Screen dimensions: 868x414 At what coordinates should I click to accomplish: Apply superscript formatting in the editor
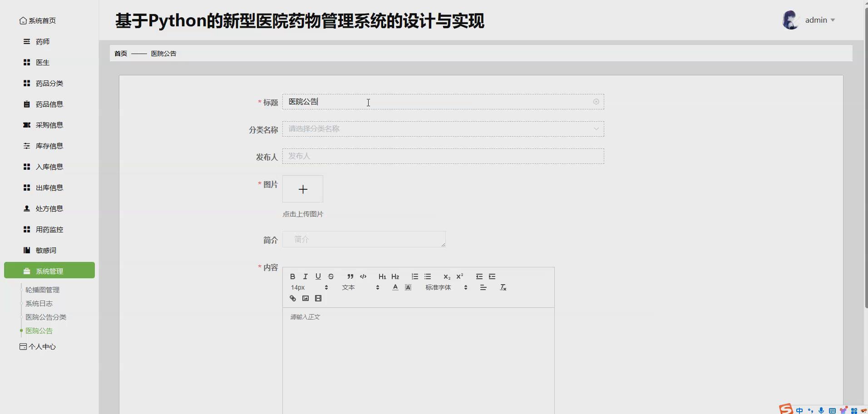click(x=460, y=276)
